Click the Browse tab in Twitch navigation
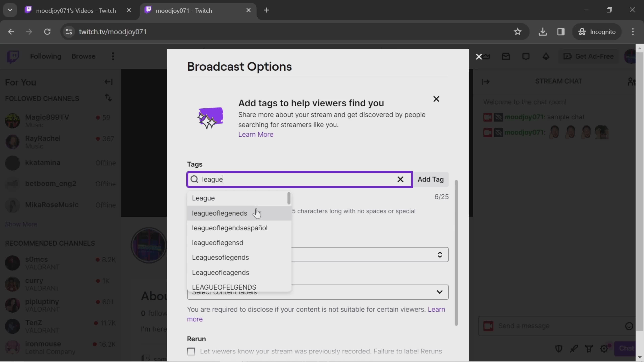 (84, 56)
